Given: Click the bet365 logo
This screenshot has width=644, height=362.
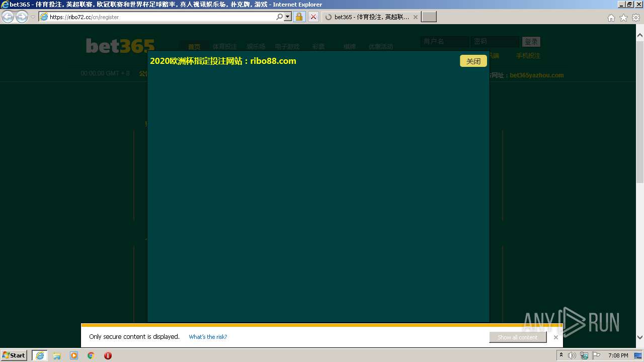Looking at the screenshot, I should 120,46.
